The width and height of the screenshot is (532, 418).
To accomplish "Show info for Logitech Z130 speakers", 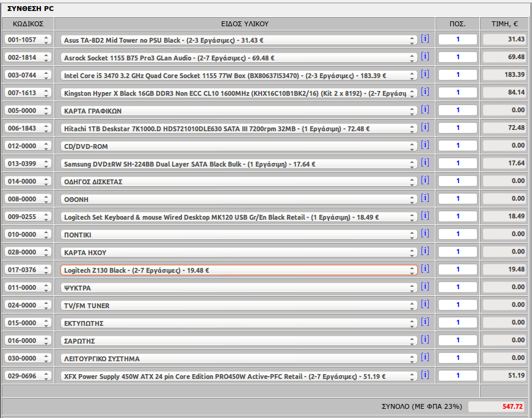I will coord(425,268).
